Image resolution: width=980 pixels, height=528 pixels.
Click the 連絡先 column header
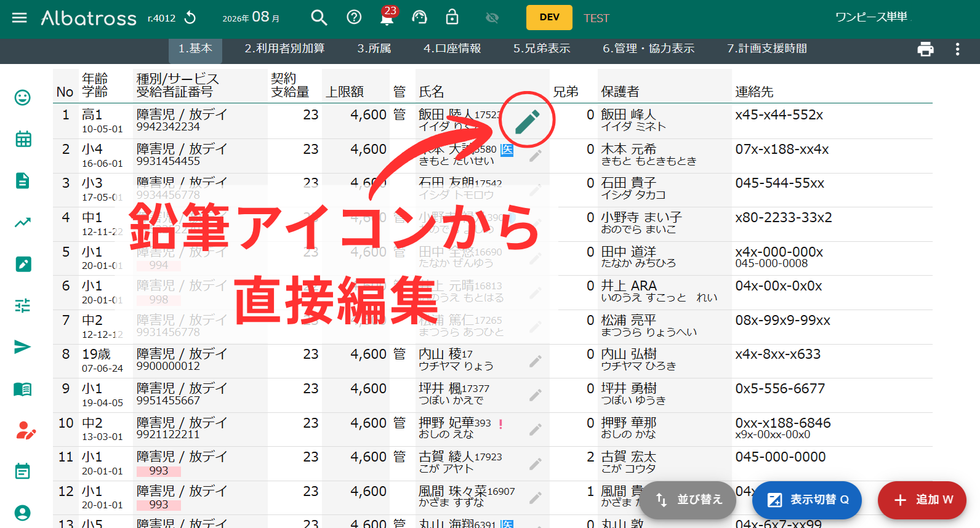coord(754,92)
